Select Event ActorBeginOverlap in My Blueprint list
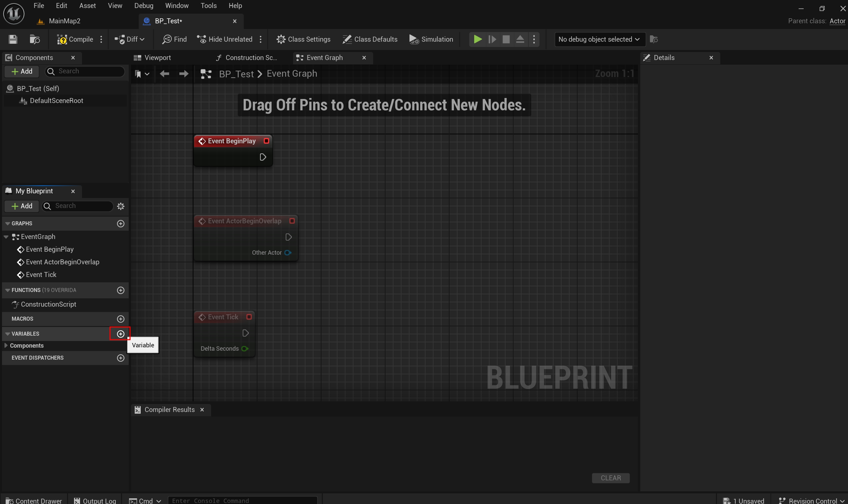 (62, 262)
